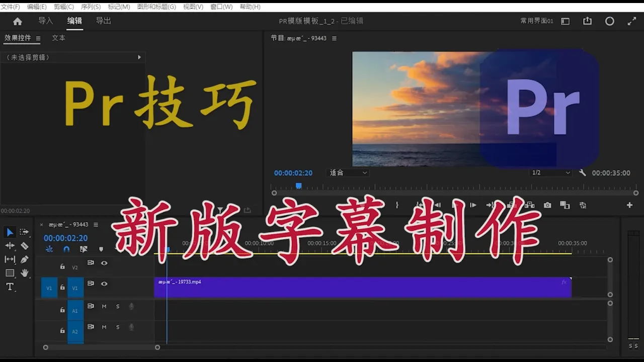Click Program monitor zoom bar right handle
This screenshot has width=644, height=362.
(636, 193)
